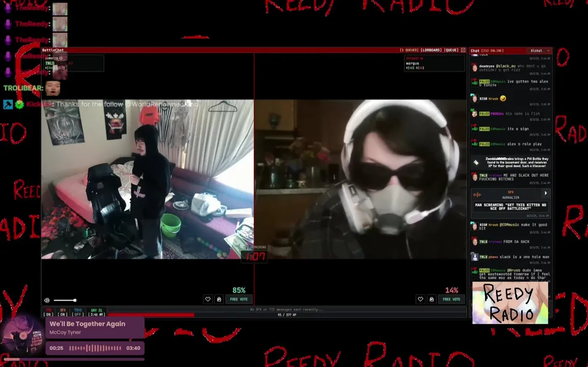Toggle the TTS [ON] switch

[x=48, y=312]
